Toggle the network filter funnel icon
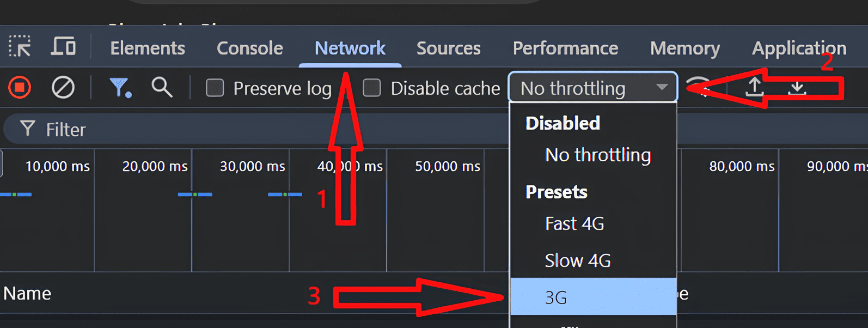The width and height of the screenshot is (868, 328). pos(120,88)
